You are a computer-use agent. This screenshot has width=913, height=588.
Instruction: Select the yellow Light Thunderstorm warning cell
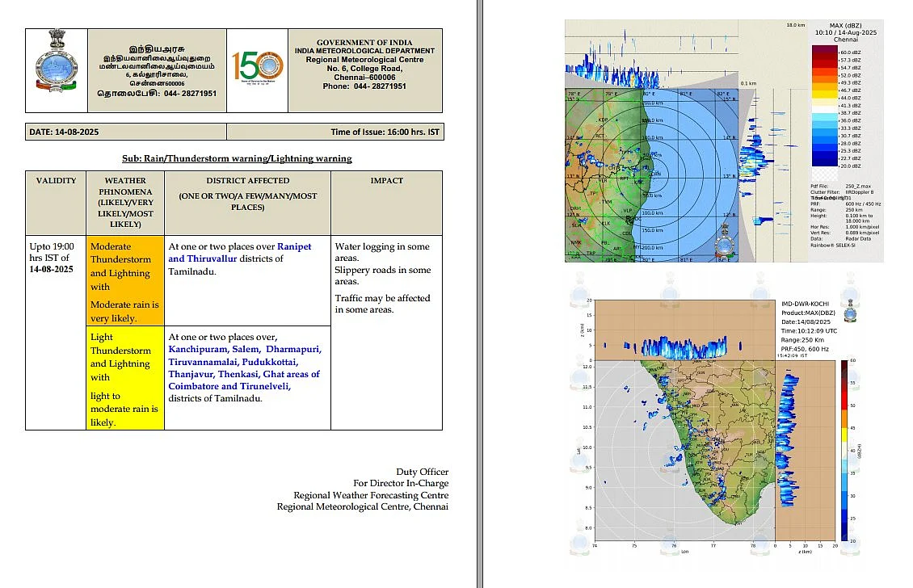pos(125,378)
